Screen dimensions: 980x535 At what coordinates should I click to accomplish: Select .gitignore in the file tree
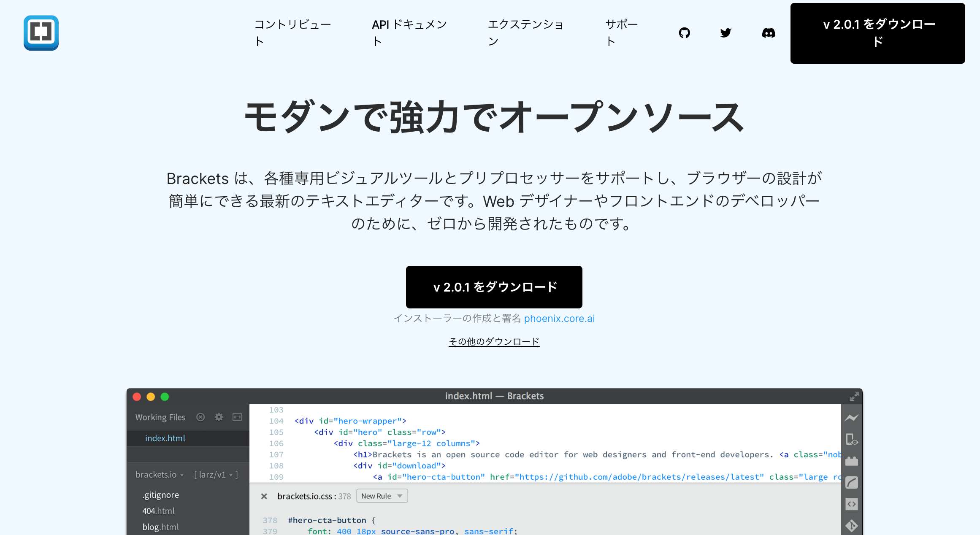tap(160, 495)
